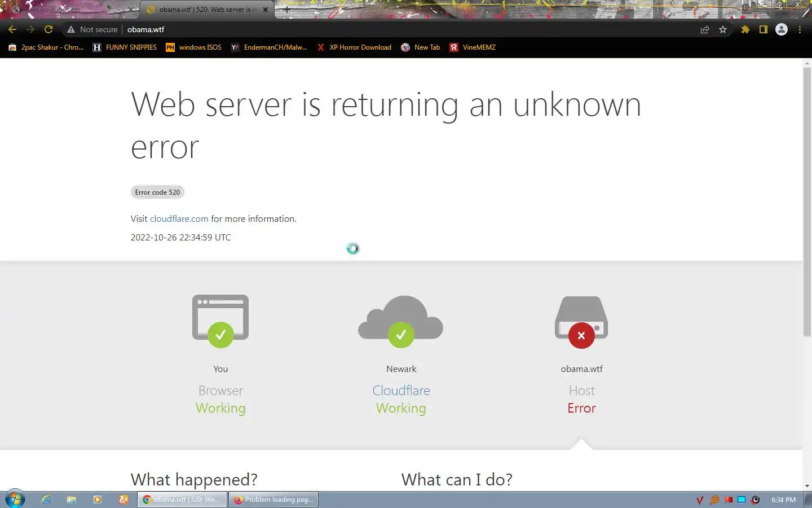Screen dimensions: 812x508
Task: Bookmark this page with the star
Action: coord(723,29)
